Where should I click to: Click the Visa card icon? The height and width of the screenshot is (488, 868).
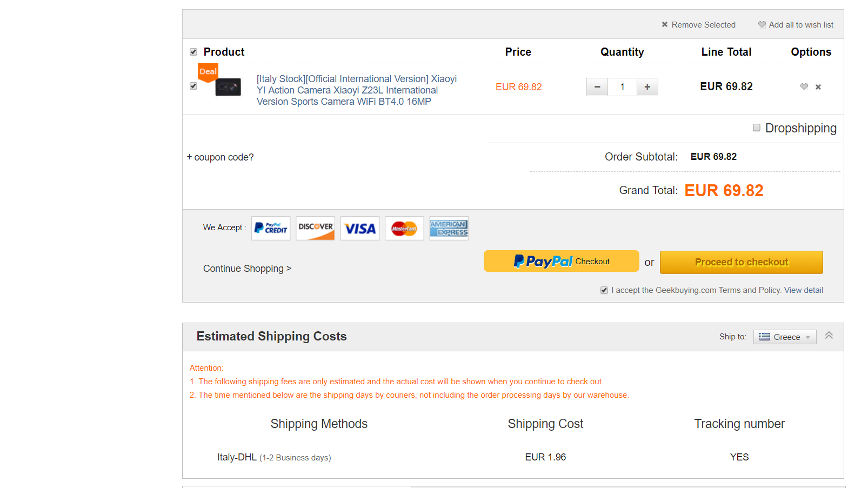tap(360, 228)
